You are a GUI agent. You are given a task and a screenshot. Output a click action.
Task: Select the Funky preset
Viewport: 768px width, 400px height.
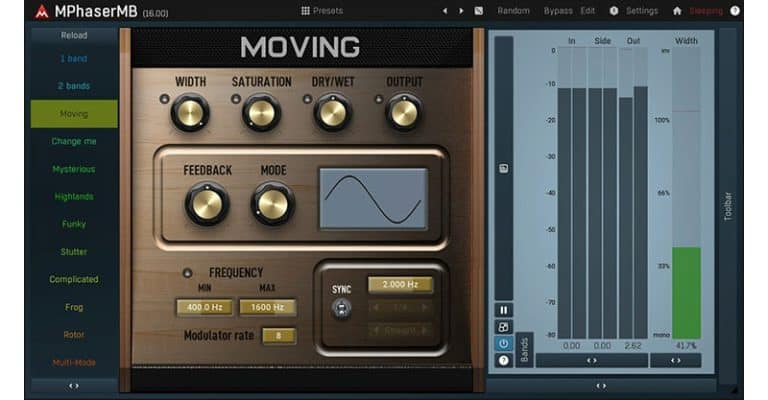[74, 224]
